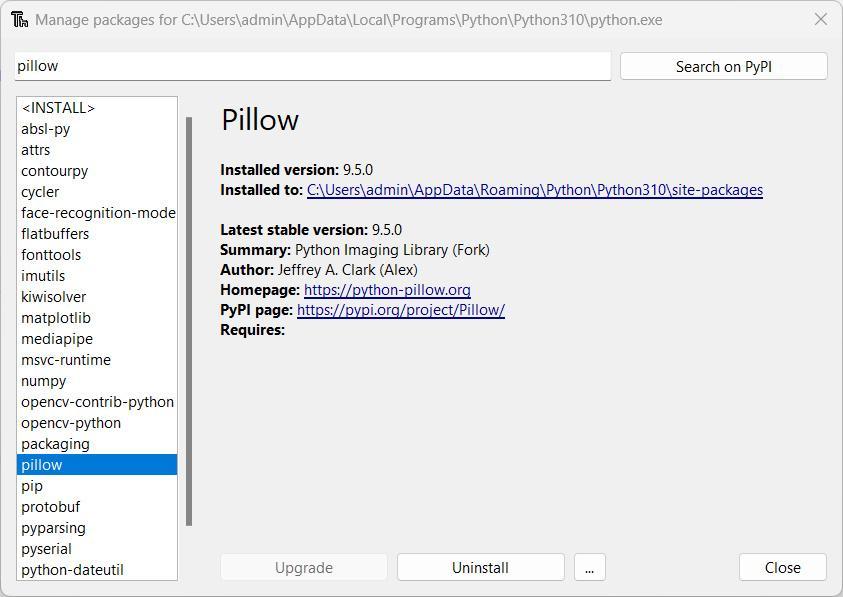Screen dimensions: 843x597
Task: Select protobuf in the package list
Action: [x=50, y=507]
